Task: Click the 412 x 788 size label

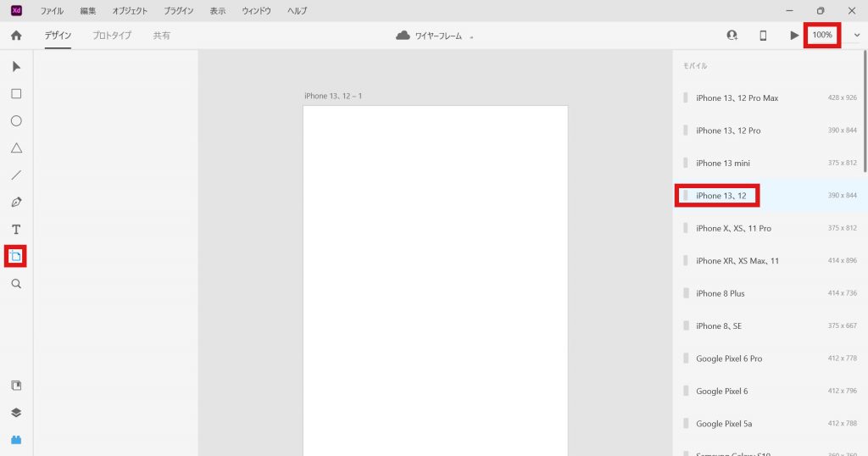Action: click(x=842, y=423)
